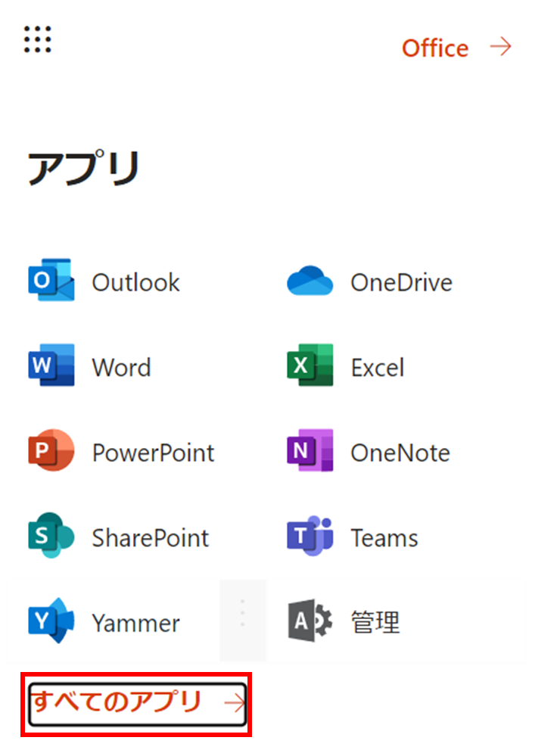Screen dimensions: 560x756
Task: Open the Admin (管理) gear icon
Action: pos(310,621)
